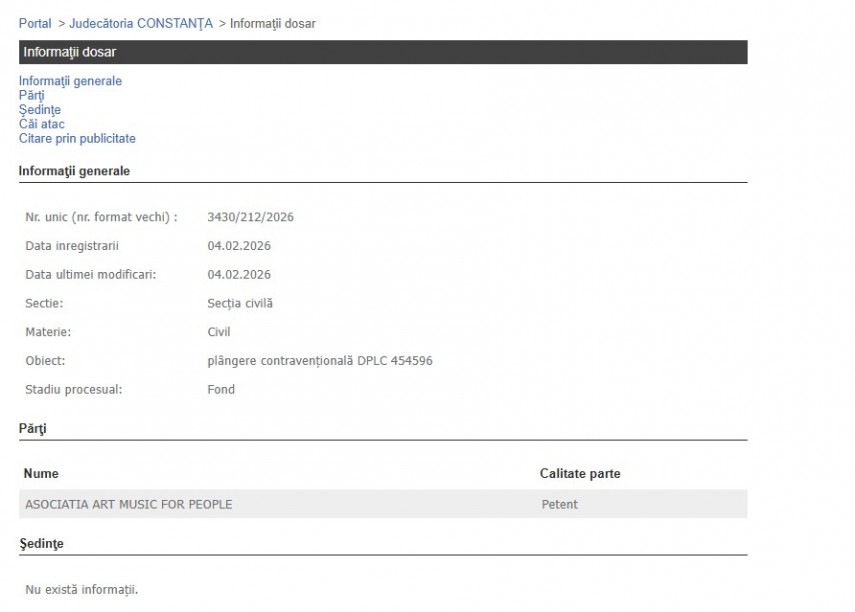Click the Portal breadcrumb link
Viewport: 855px width, 612px height.
click(35, 23)
